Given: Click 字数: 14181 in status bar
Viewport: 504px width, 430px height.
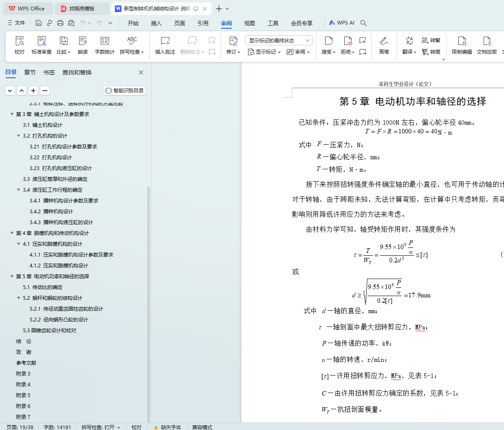Looking at the screenshot, I should (57, 427).
